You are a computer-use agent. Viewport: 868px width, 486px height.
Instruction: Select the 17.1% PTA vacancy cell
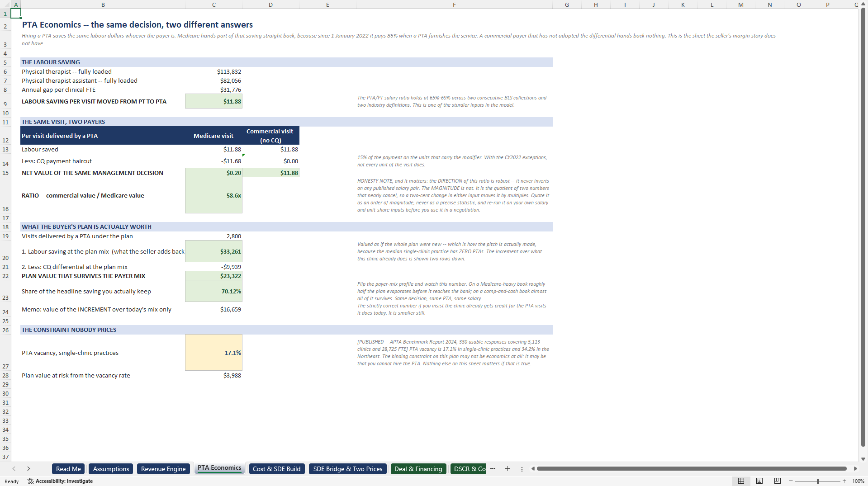pyautogui.click(x=213, y=353)
